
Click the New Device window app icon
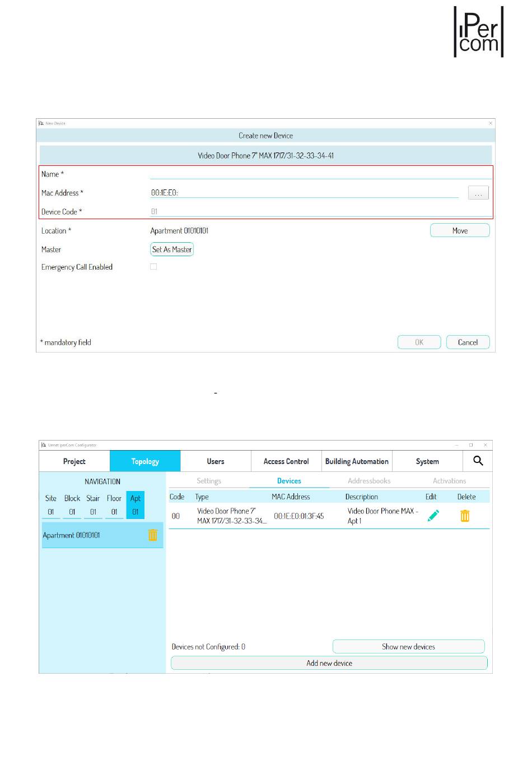click(x=41, y=123)
